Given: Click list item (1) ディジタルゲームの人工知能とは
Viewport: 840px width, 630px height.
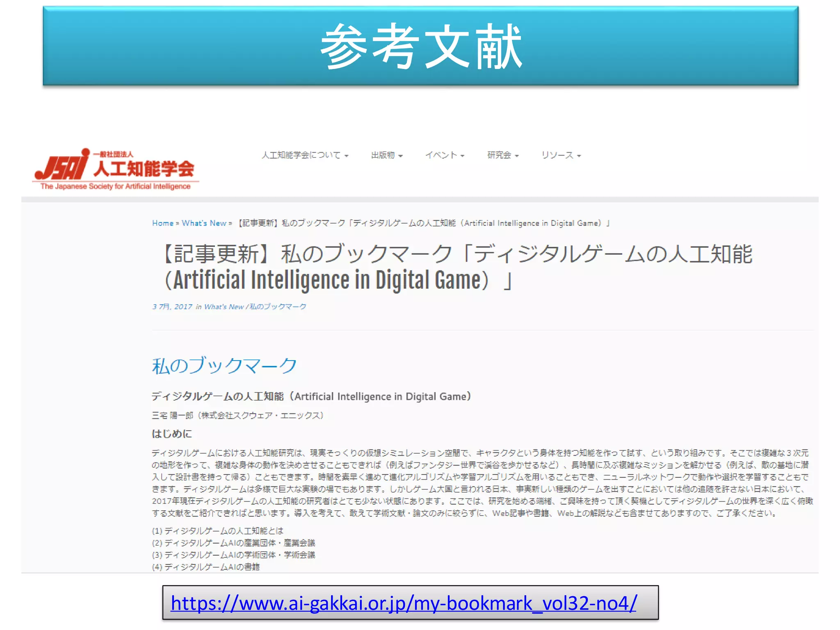Looking at the screenshot, I should pyautogui.click(x=217, y=531).
